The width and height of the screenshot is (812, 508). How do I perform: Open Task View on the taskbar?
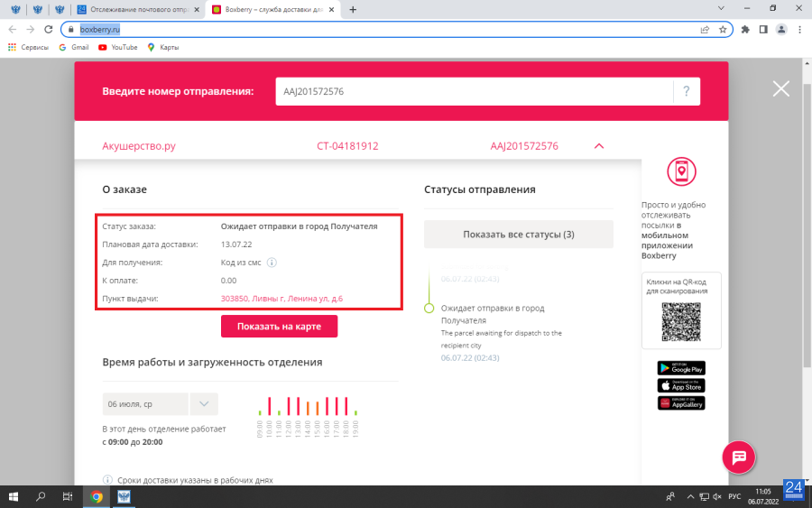[x=68, y=496]
